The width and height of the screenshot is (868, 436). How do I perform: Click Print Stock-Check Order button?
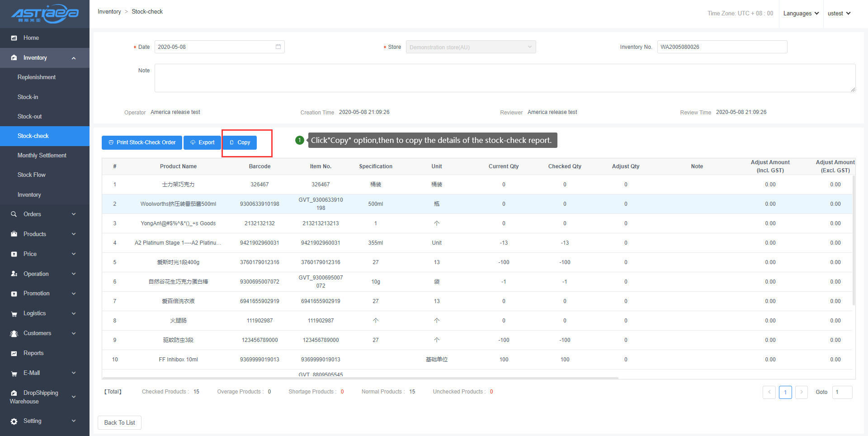coord(142,142)
